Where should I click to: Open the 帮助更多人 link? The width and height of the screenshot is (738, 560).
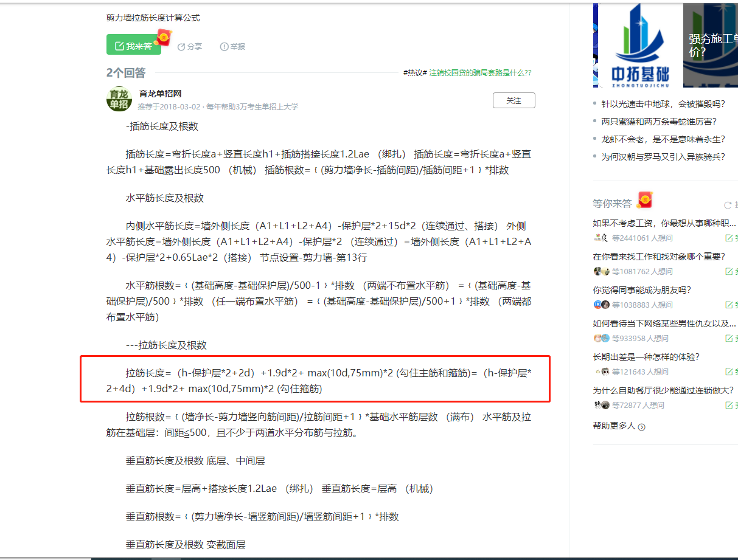[x=614, y=426]
